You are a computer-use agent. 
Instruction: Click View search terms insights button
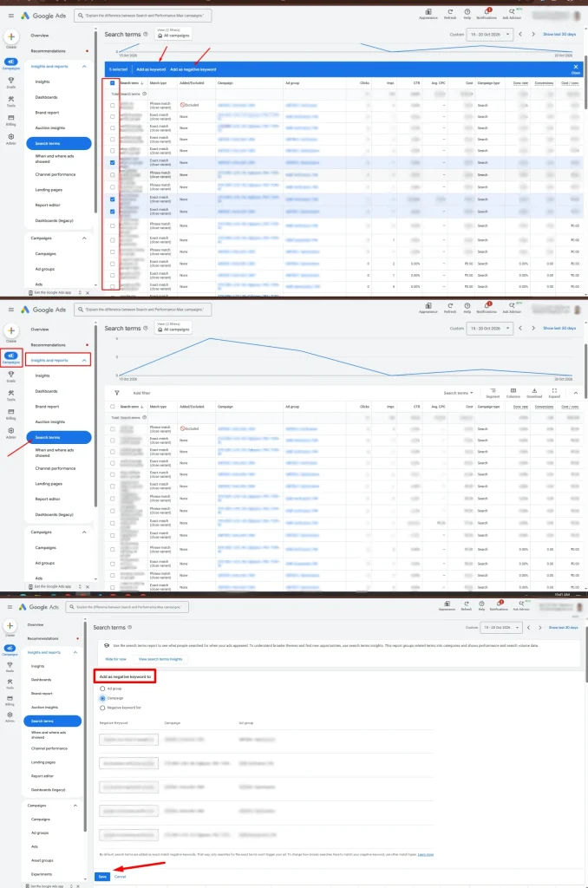(160, 659)
